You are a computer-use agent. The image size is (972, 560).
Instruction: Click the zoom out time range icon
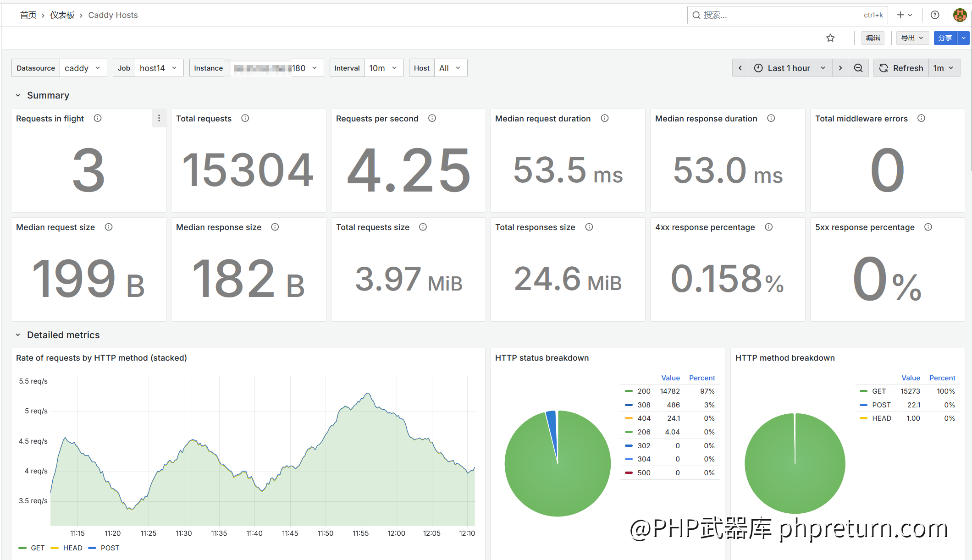click(x=858, y=68)
